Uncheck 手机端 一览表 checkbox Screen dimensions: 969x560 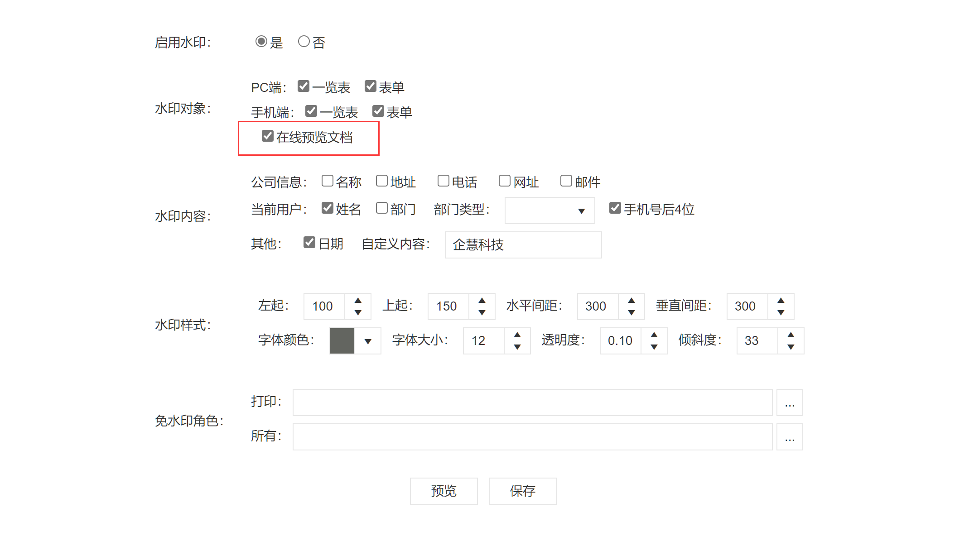point(311,111)
